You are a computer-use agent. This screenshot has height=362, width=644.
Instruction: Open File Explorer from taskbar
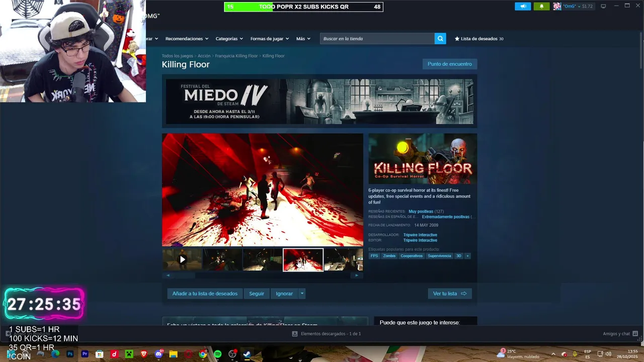tap(173, 354)
